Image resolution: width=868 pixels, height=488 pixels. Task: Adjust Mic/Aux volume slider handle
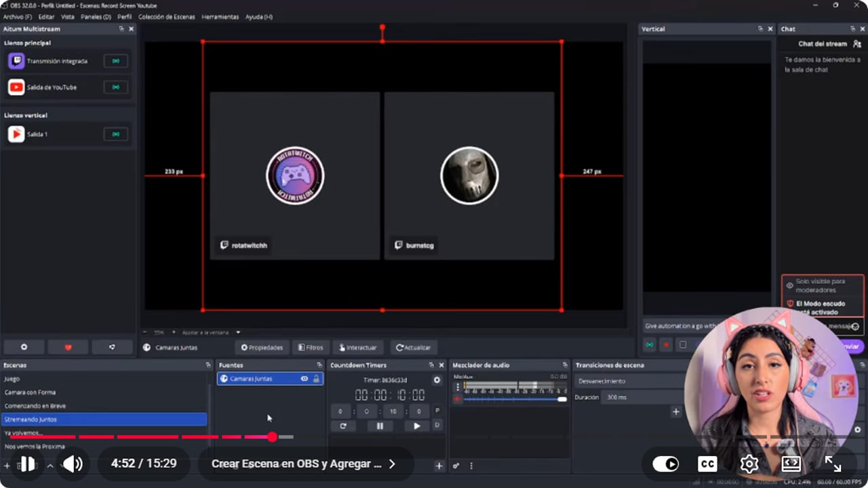(562, 399)
